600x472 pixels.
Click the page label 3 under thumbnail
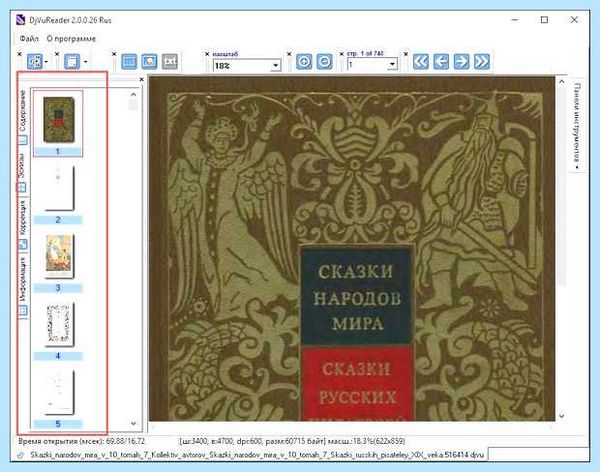(58, 288)
